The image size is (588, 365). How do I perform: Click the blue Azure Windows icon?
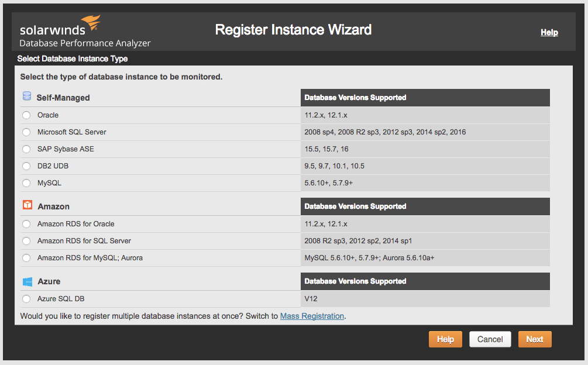click(x=27, y=281)
